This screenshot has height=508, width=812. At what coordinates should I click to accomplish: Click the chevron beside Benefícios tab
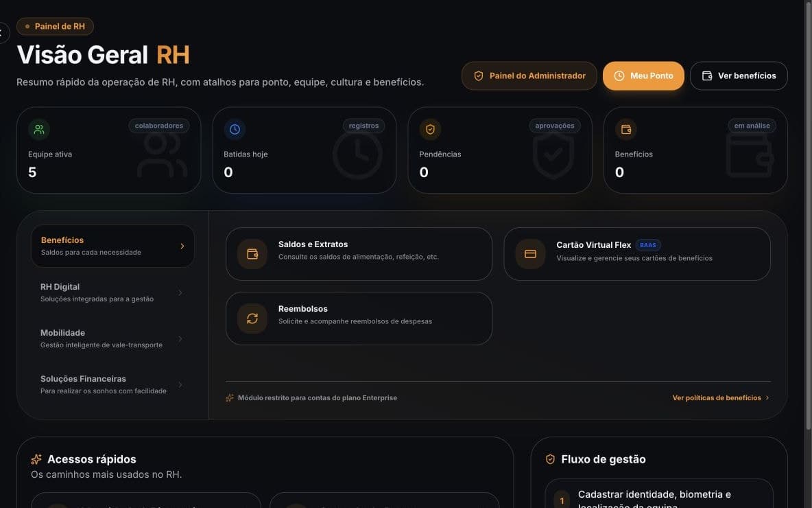point(182,246)
